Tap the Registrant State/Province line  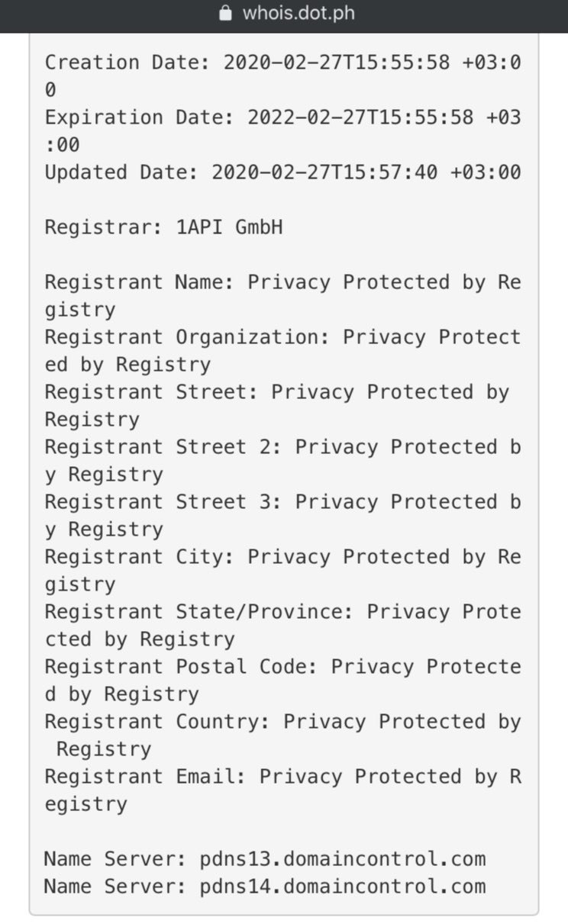(282, 626)
